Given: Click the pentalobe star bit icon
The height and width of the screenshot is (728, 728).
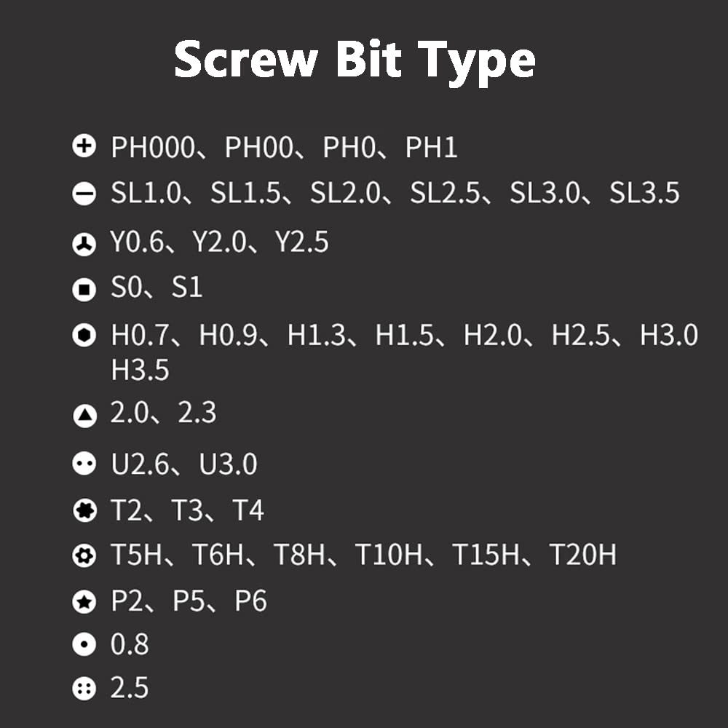Looking at the screenshot, I should [x=84, y=601].
